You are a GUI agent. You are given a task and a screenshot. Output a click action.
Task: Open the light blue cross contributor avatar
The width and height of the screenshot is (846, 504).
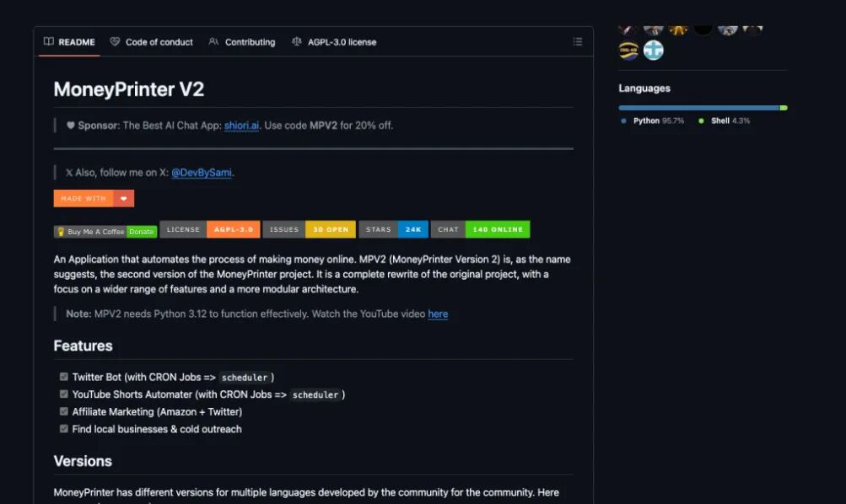pyautogui.click(x=654, y=50)
